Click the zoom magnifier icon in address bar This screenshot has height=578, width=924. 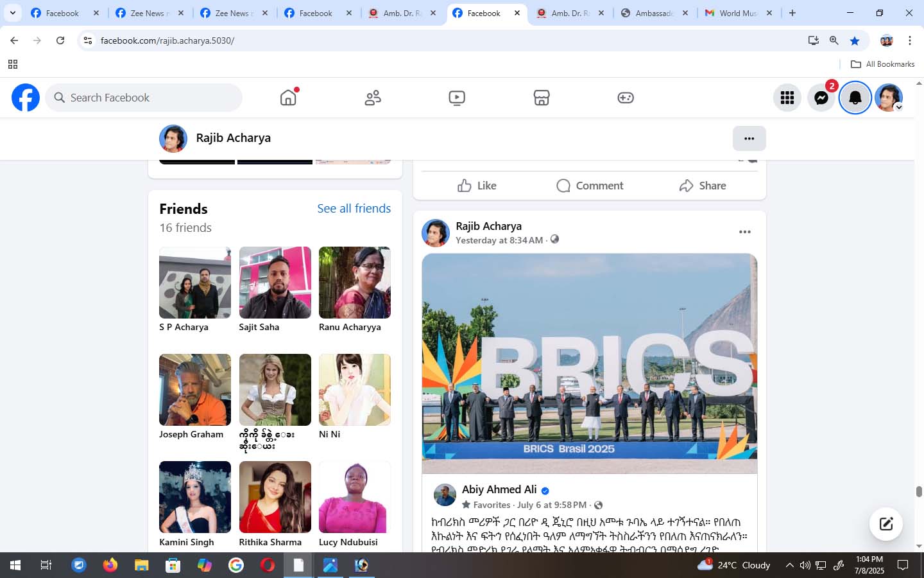coord(834,40)
